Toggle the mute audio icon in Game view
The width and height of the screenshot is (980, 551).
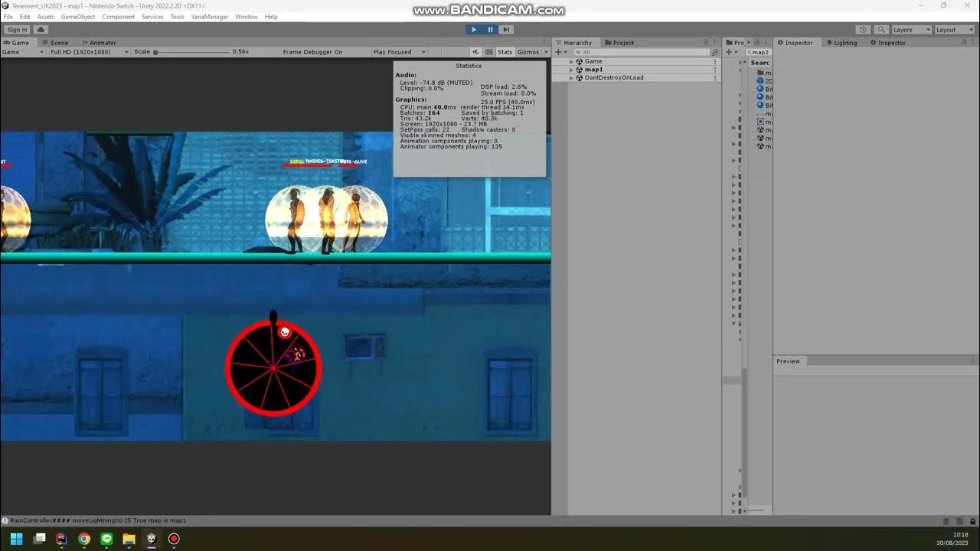(475, 52)
